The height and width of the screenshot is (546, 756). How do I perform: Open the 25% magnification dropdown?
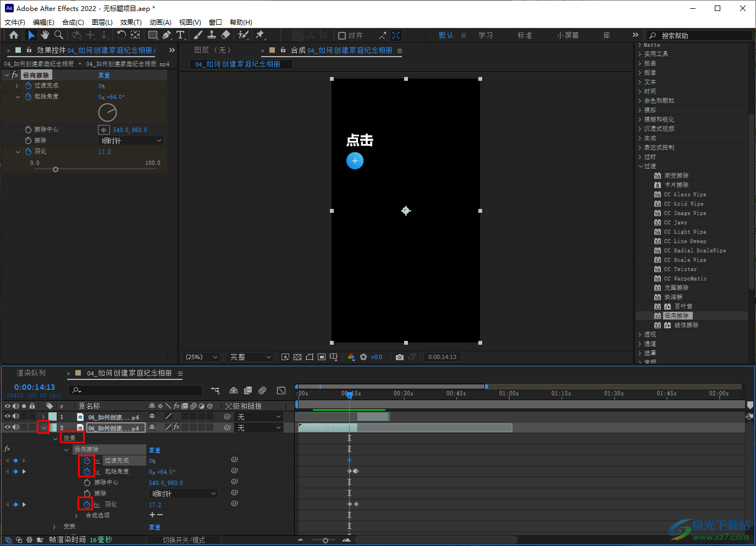click(x=201, y=357)
